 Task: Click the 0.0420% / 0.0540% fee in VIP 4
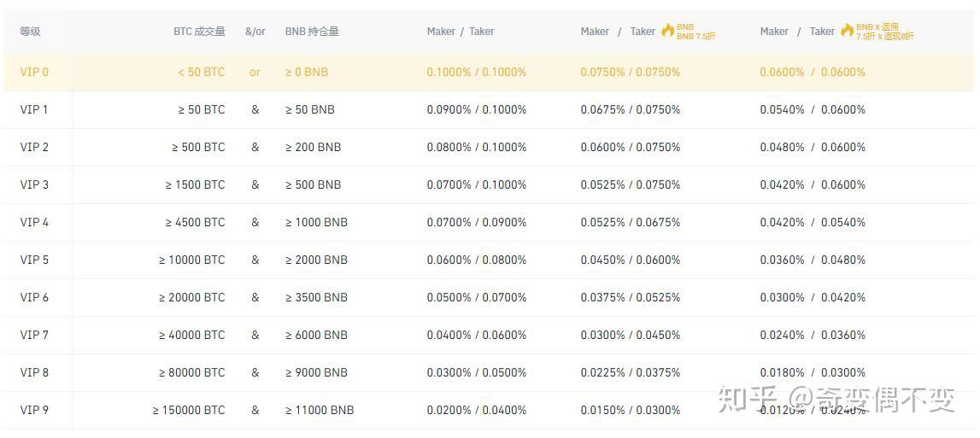pyautogui.click(x=813, y=222)
